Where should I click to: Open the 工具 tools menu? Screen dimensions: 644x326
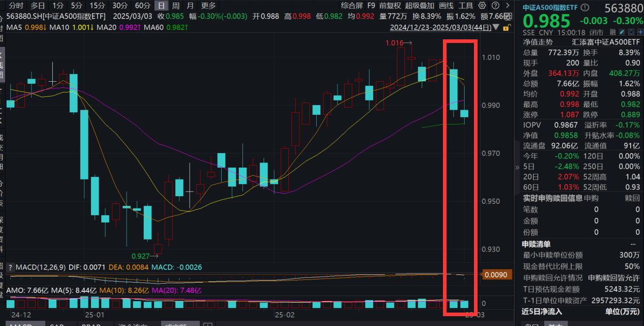coord(466,6)
